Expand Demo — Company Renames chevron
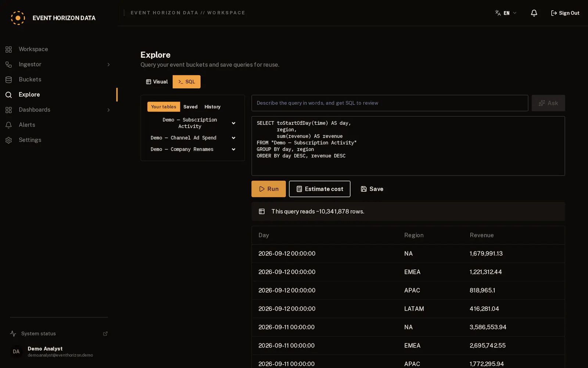Viewport: 588px width, 368px height. [x=233, y=149]
